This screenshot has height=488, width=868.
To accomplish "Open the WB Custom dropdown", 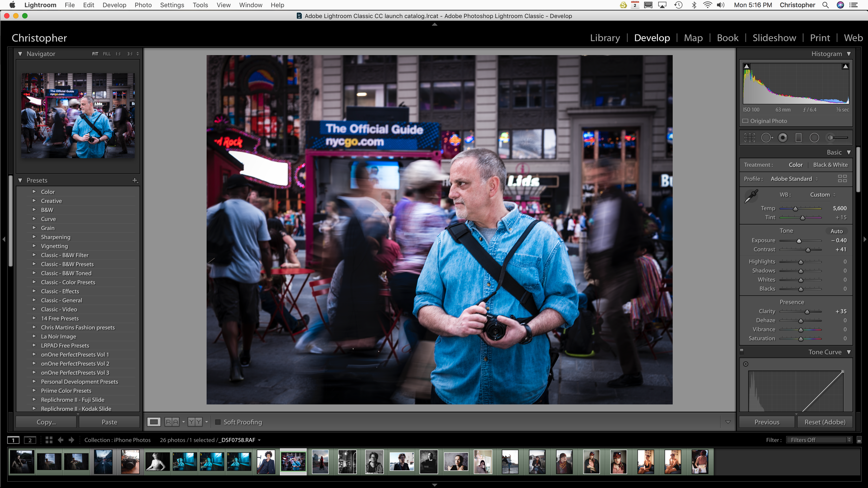I will click(823, 195).
